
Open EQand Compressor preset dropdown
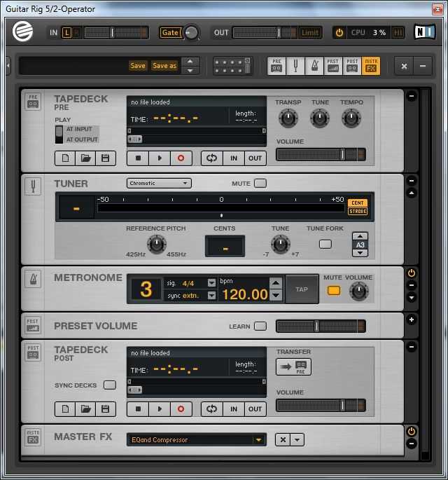coord(197,440)
